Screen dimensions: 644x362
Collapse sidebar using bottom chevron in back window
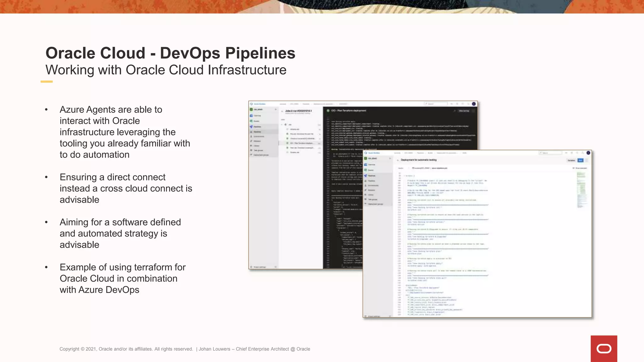276,267
